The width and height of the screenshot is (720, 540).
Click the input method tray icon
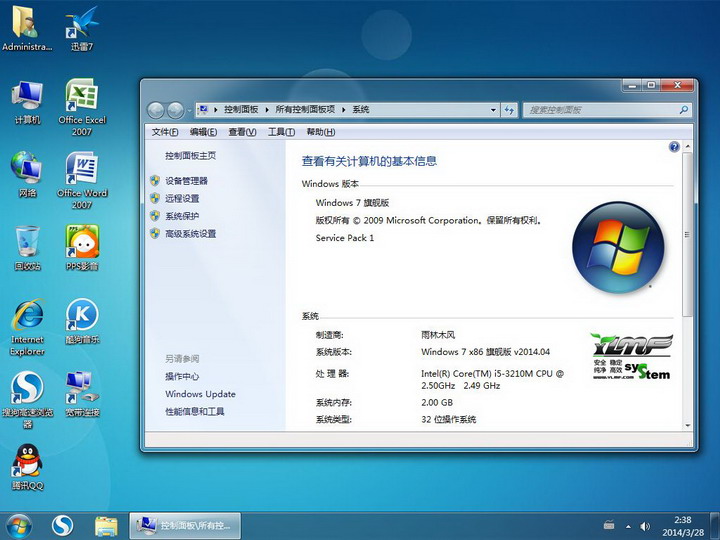tap(609, 525)
